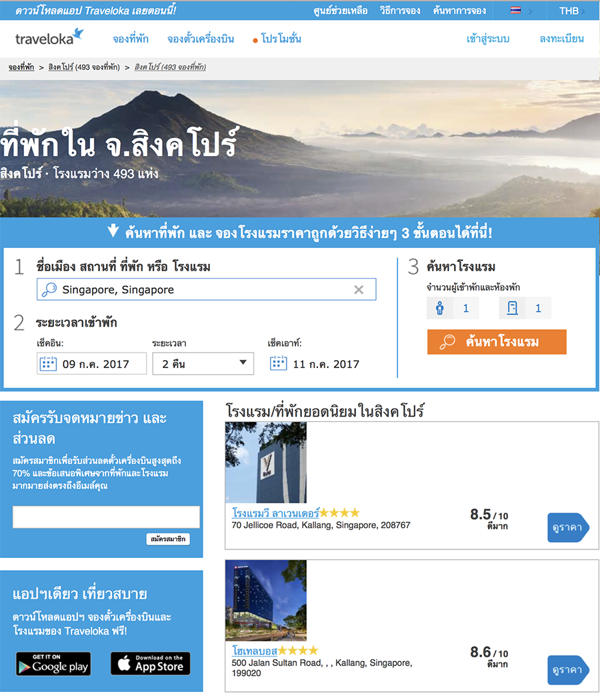This screenshot has width=600, height=700.
Task: Clear the Singapore destination with X icon
Action: pyautogui.click(x=359, y=290)
